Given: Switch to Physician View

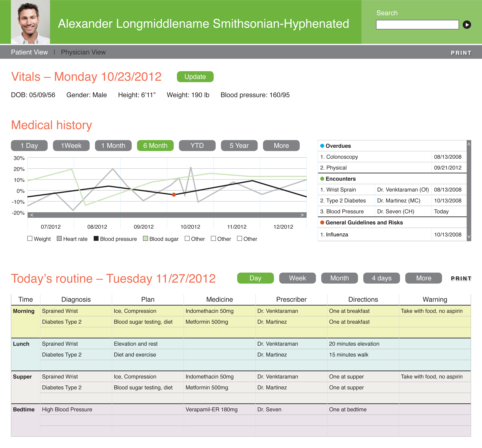Looking at the screenshot, I should tap(83, 52).
